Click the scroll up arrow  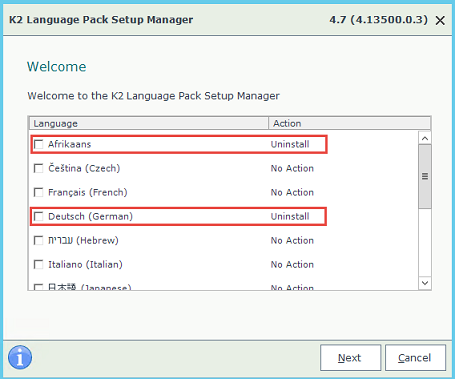[425, 138]
